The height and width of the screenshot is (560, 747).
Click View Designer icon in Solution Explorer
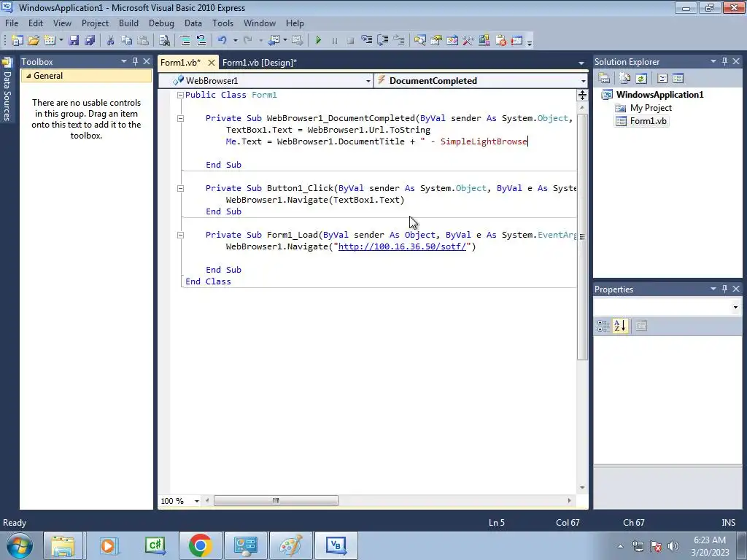pyautogui.click(x=678, y=79)
